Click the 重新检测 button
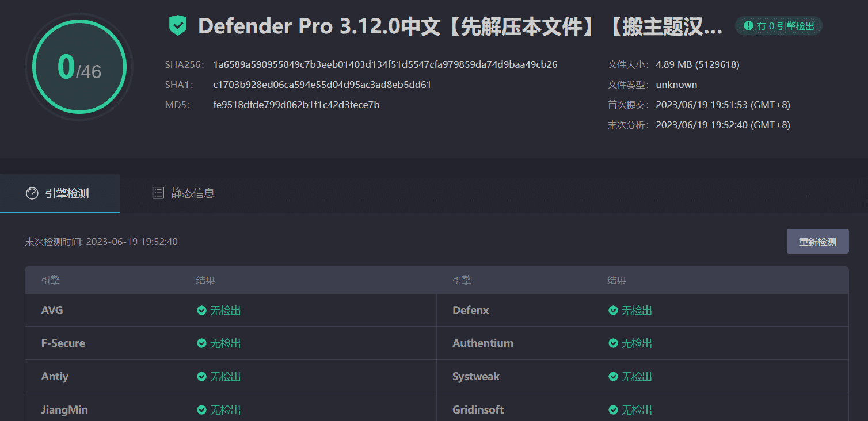The image size is (868, 421). click(817, 242)
